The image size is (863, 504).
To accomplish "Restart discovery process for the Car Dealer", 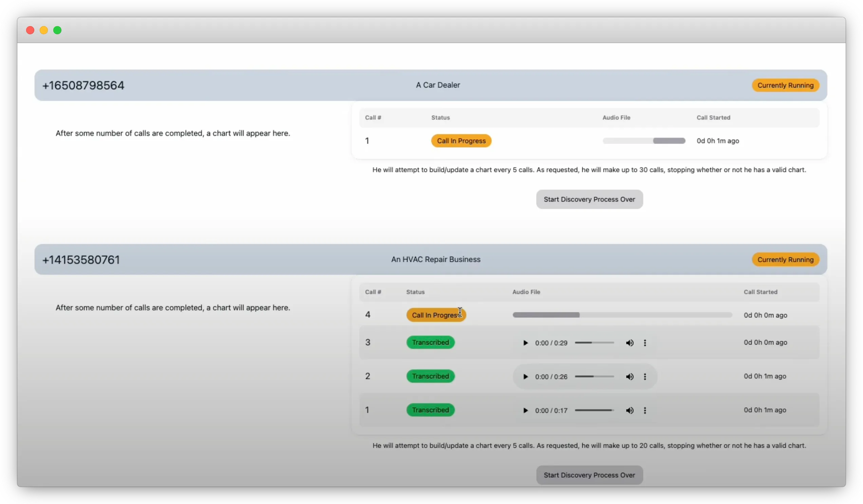I will 589,199.
